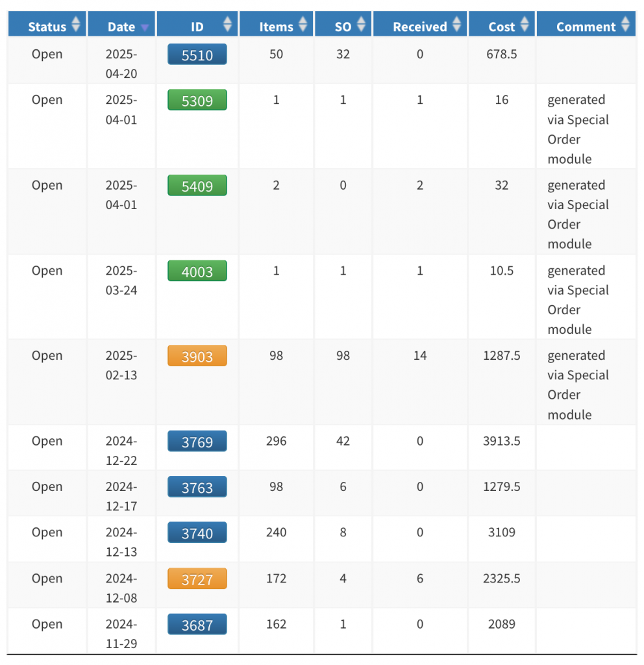Screen dimensions: 644x665
Task: Open the orange 3903 order badge
Action: [197, 357]
